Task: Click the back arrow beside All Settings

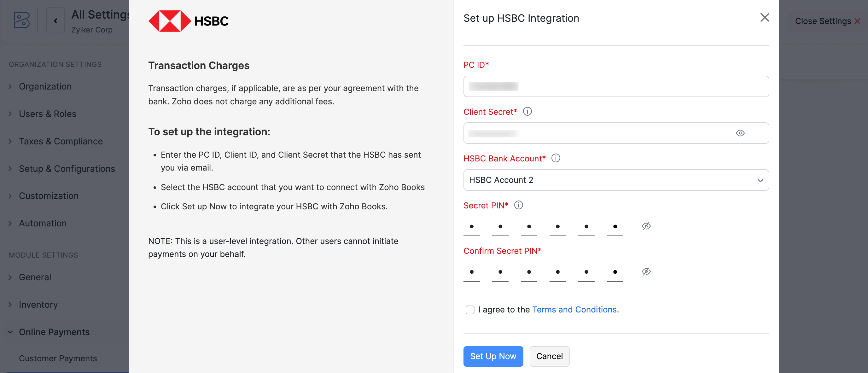Action: click(55, 20)
